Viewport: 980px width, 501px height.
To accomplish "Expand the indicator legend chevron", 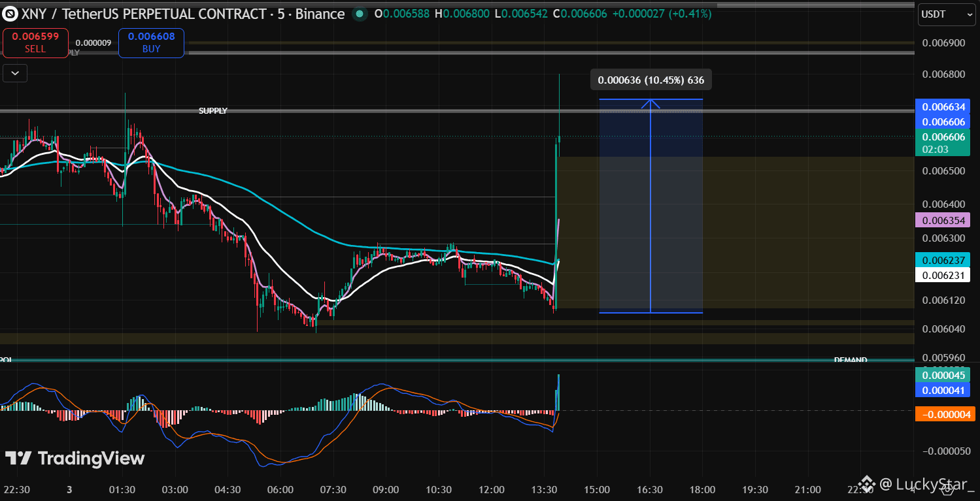I will (x=15, y=73).
